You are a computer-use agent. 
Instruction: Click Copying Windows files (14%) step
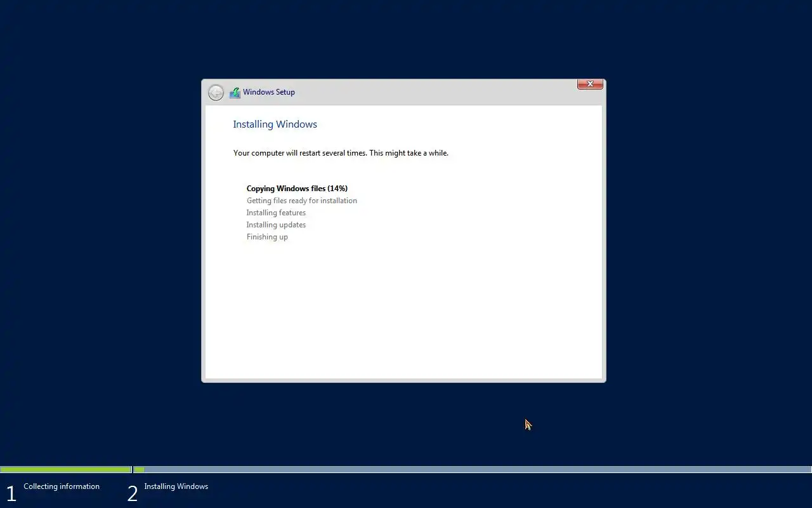click(297, 189)
